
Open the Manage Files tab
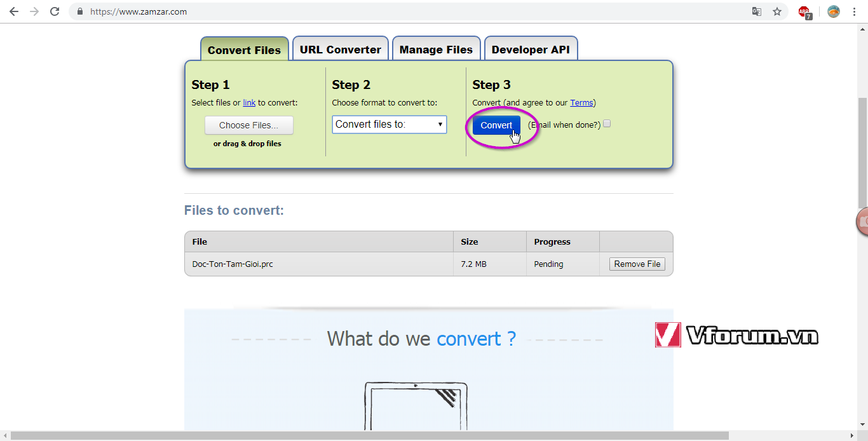click(436, 50)
